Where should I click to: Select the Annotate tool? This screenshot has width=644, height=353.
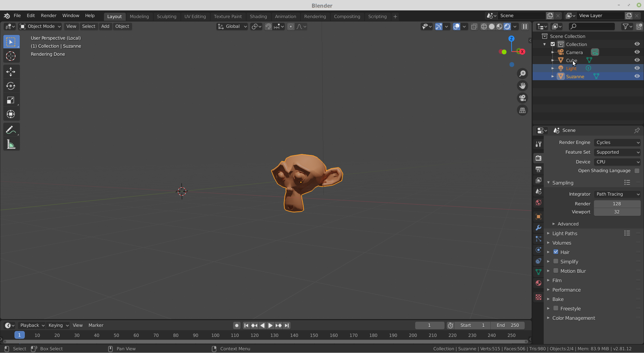11,130
